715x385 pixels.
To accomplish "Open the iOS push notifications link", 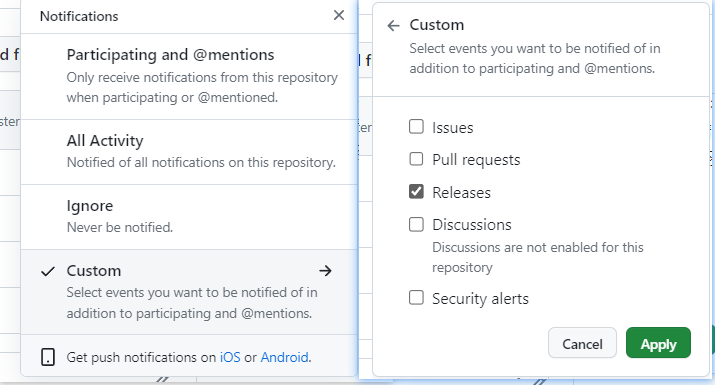I will 230,357.
